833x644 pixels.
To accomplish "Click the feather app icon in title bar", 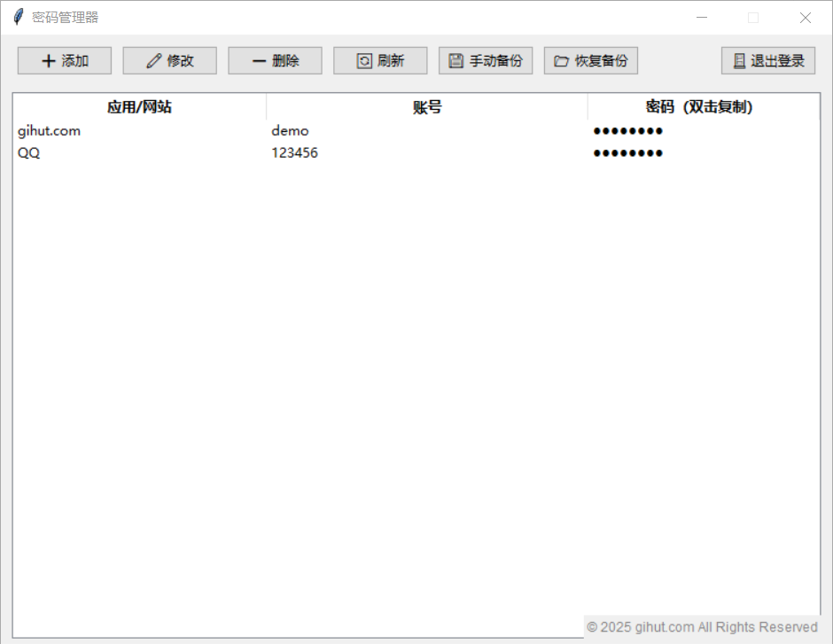I will [18, 17].
